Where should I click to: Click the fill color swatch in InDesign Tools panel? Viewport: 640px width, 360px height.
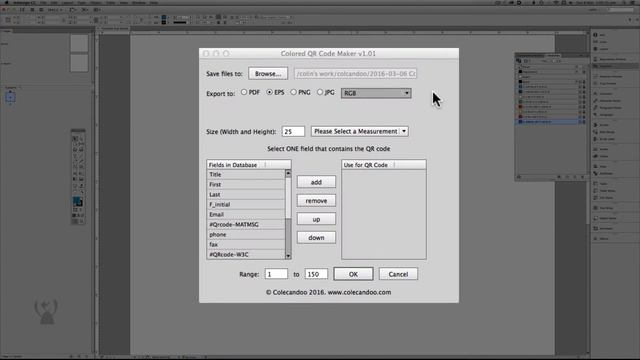(76, 201)
